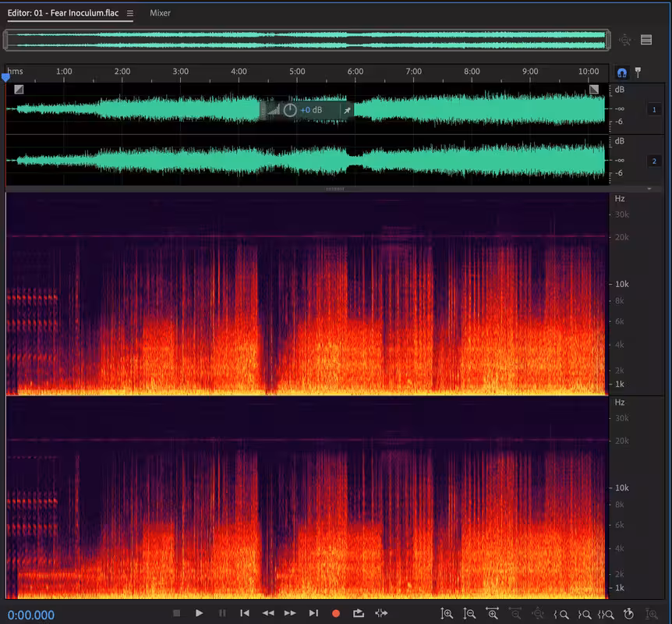Image resolution: width=672 pixels, height=624 pixels.
Task: Toggle channel 2 enable button
Action: click(x=654, y=161)
